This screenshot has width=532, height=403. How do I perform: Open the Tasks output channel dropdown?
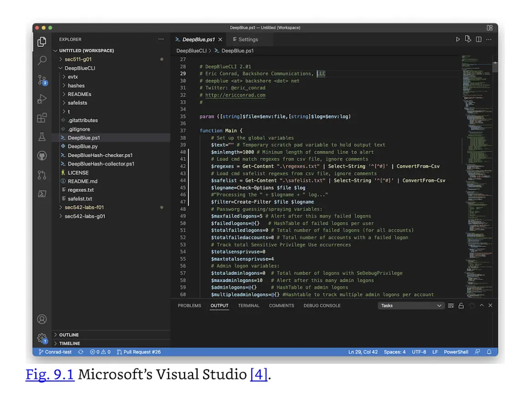[411, 306]
